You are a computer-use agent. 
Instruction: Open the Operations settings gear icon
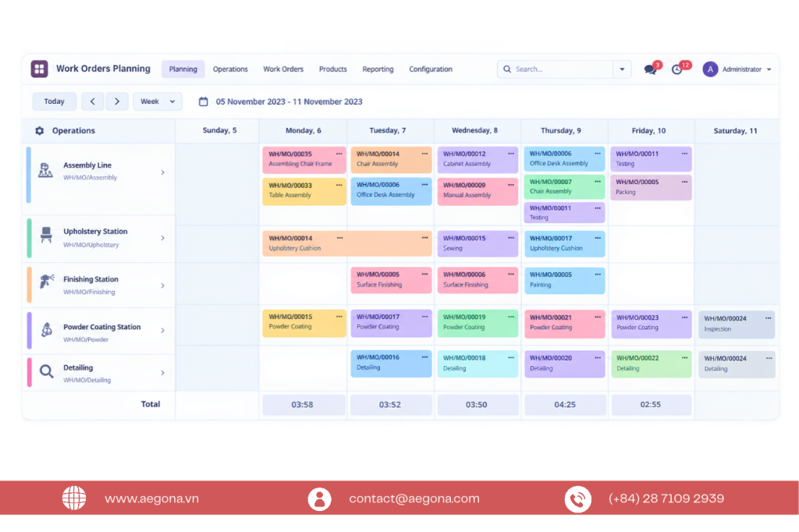coord(39,130)
